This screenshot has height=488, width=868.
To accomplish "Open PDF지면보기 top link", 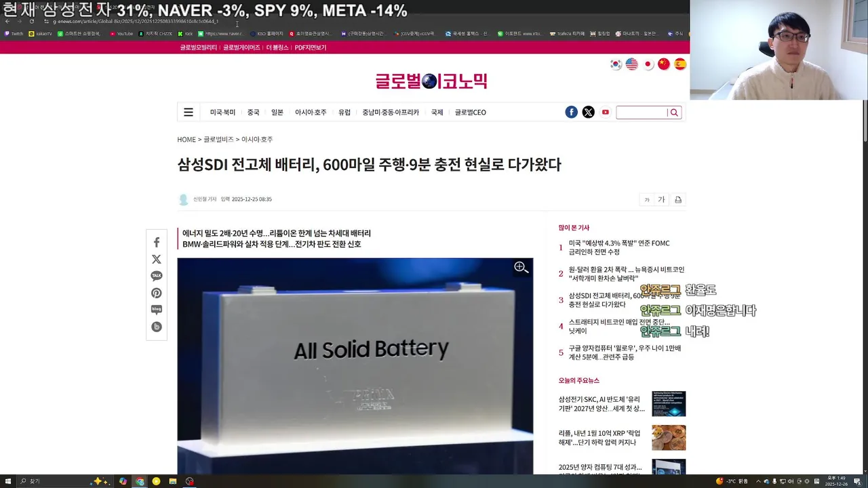I will coord(311,47).
